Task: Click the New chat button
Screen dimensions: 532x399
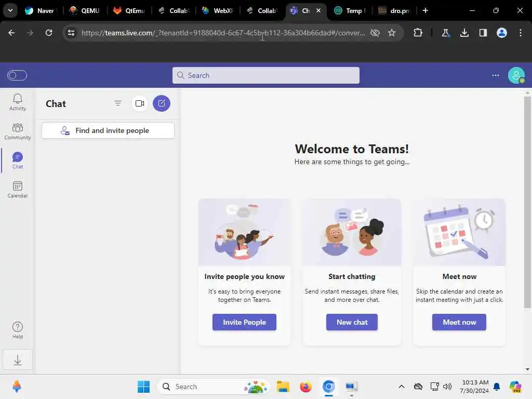Action: pos(352,322)
